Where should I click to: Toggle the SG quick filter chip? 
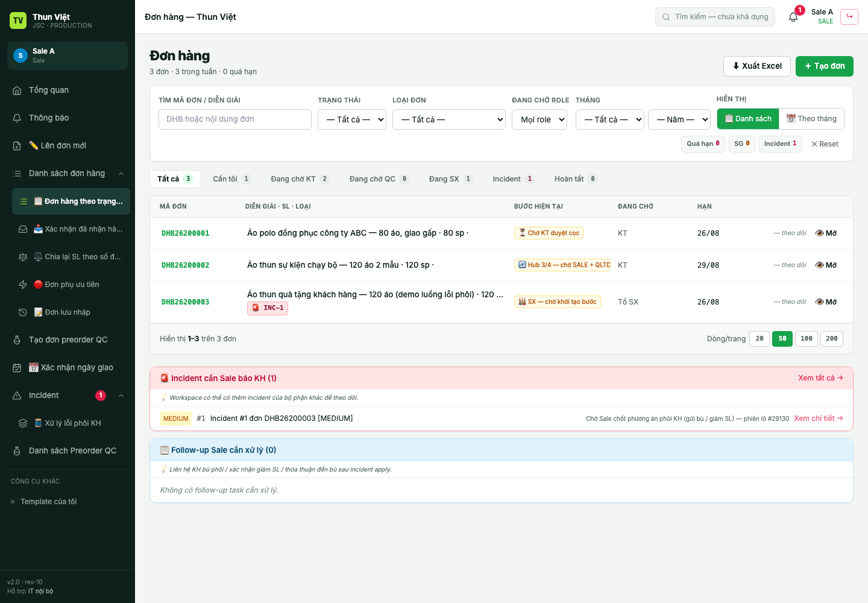click(742, 144)
